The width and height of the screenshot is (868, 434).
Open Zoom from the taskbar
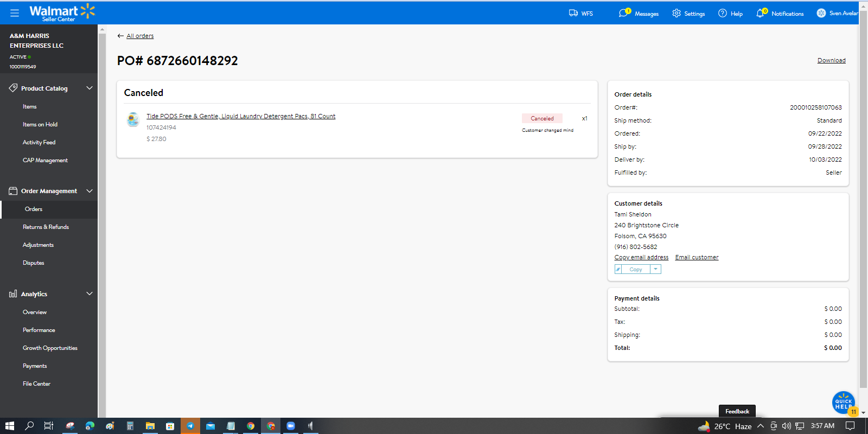[x=291, y=426]
